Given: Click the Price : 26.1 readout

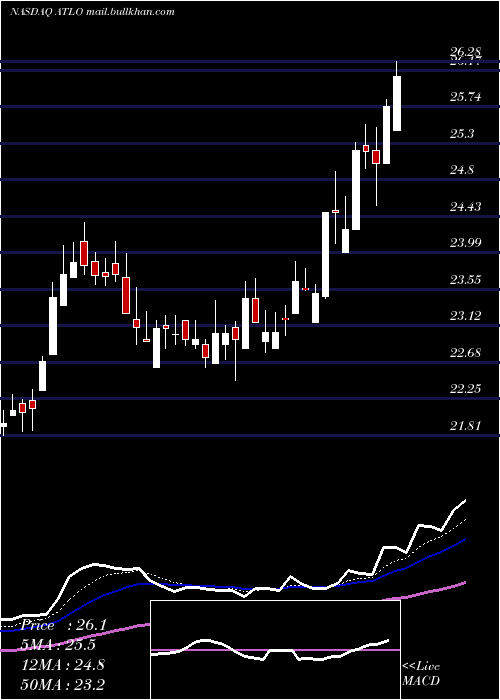Looking at the screenshot, I should click(x=63, y=625).
